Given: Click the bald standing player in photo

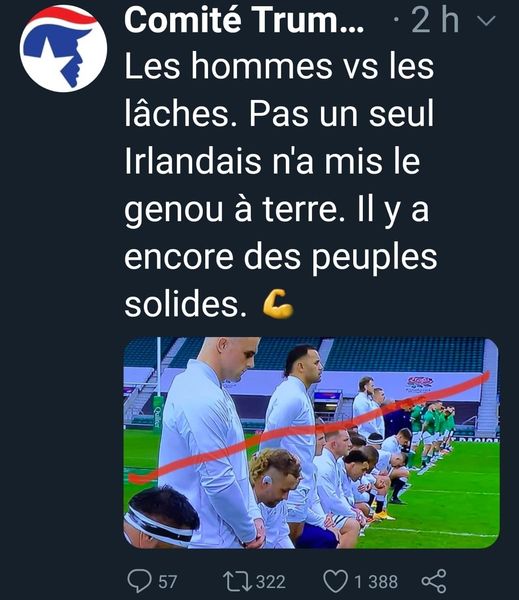Looking at the screenshot, I should point(211,442).
